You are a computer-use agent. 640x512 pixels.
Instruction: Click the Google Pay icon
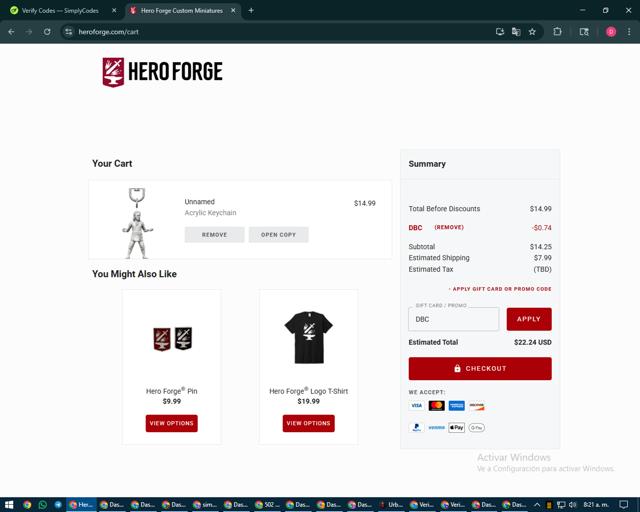point(476,427)
